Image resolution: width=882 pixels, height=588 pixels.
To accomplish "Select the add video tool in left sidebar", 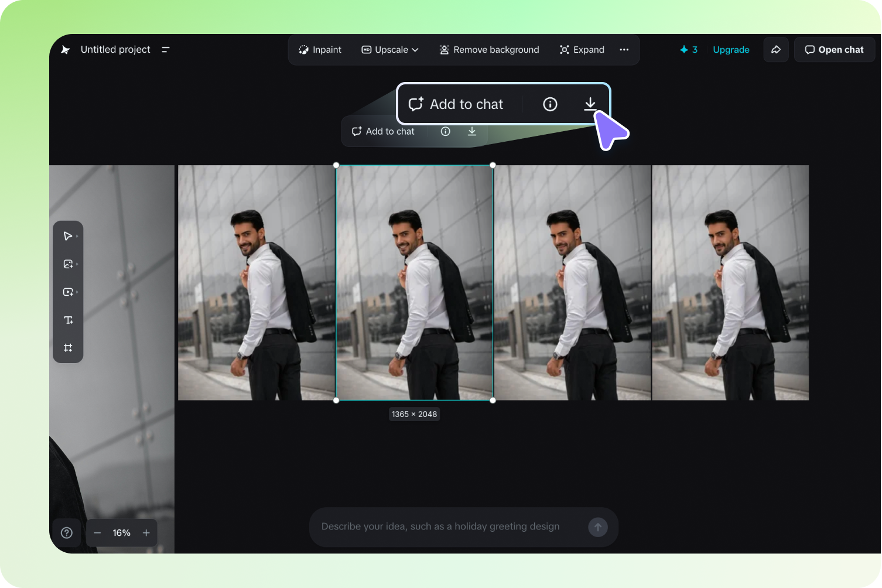I will point(68,292).
